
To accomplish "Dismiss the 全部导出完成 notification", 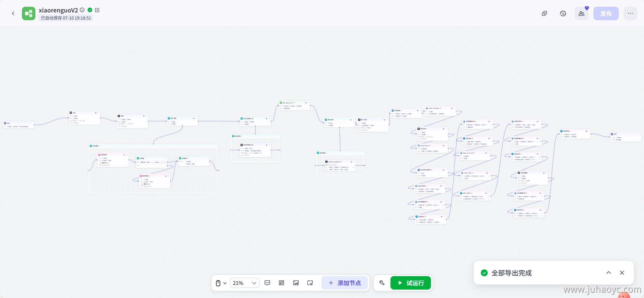I will pos(622,273).
